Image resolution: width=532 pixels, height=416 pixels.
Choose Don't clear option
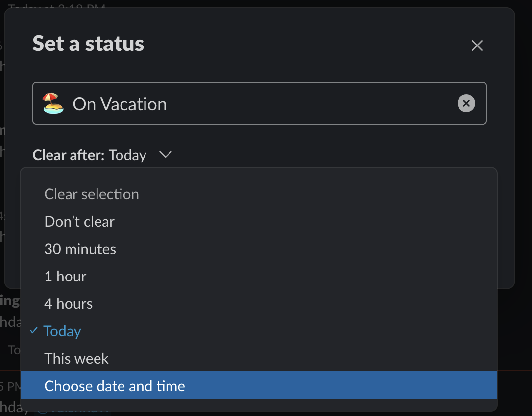[x=259, y=222]
